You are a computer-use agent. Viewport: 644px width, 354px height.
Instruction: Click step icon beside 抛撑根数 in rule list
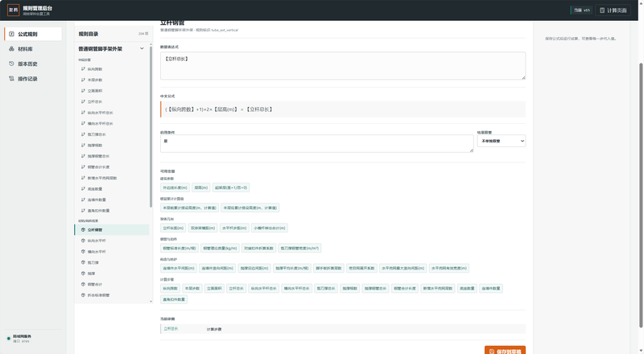[x=84, y=145]
